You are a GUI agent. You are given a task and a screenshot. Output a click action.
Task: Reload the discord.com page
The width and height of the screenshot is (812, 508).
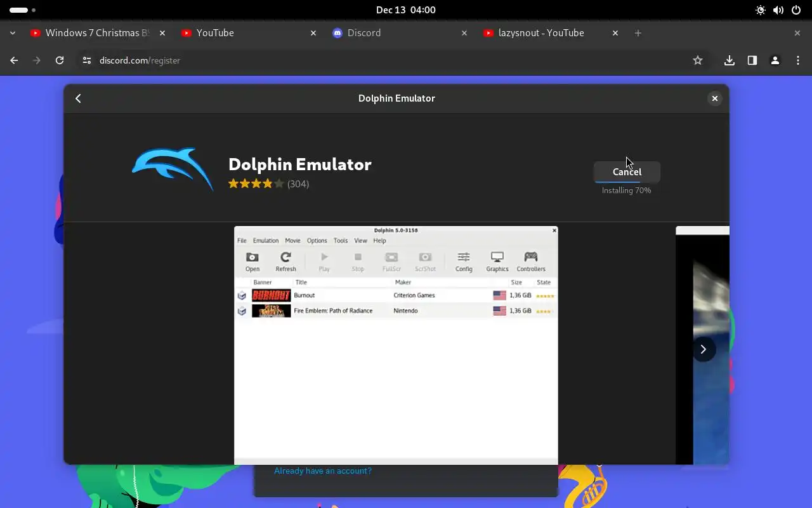point(60,60)
